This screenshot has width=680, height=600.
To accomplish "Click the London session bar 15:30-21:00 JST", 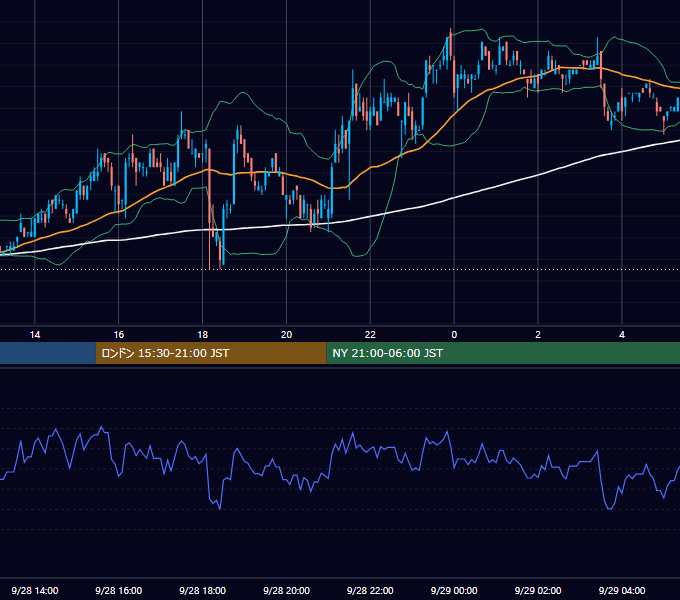I will [211, 353].
